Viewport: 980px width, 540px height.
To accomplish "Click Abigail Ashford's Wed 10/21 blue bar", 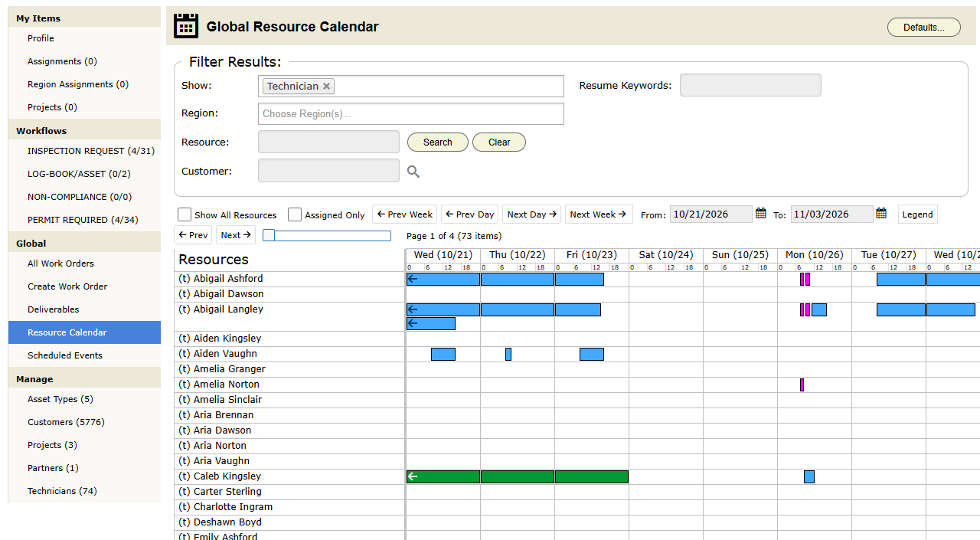I will (443, 280).
